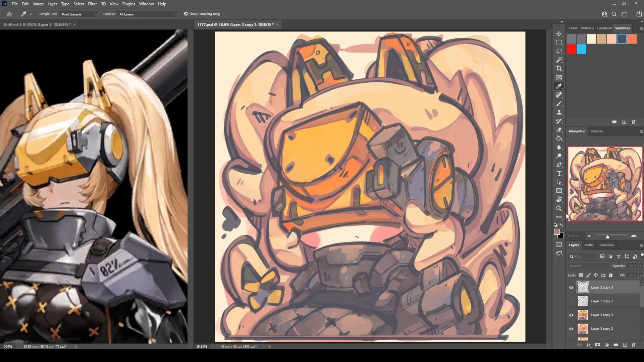Select the Frame tool
The image size is (644, 362).
click(559, 77)
